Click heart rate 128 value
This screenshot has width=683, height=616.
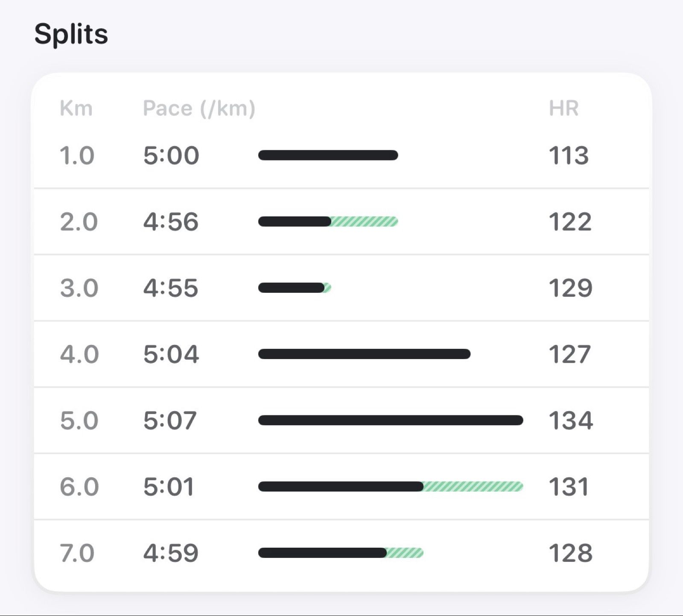pos(570,553)
